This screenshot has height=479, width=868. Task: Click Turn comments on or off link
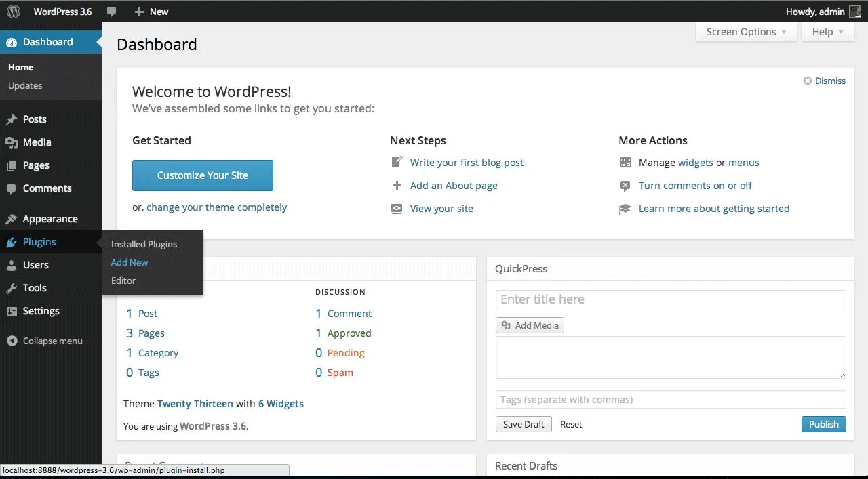(x=695, y=186)
